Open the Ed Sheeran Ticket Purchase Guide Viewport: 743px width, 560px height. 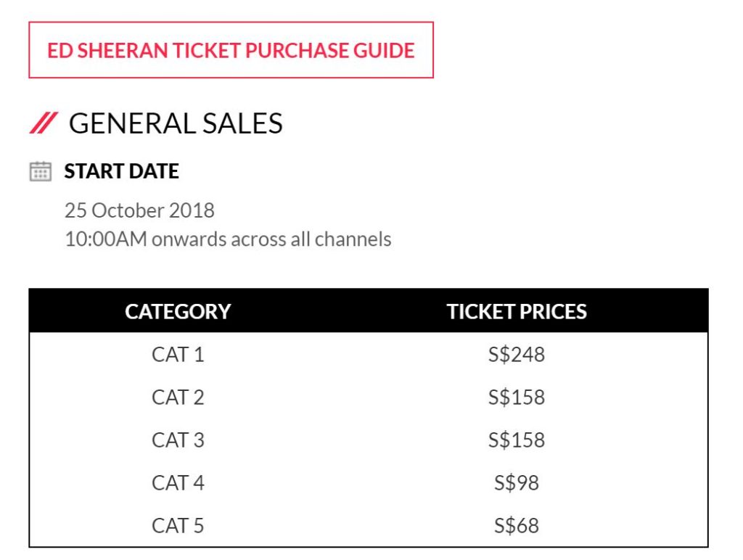pos(231,50)
